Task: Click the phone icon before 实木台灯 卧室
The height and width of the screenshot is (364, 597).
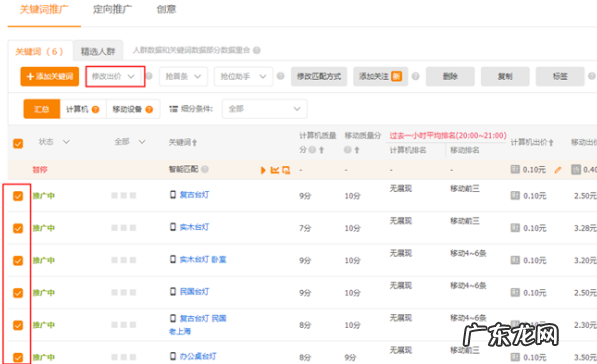Action: coord(173,260)
